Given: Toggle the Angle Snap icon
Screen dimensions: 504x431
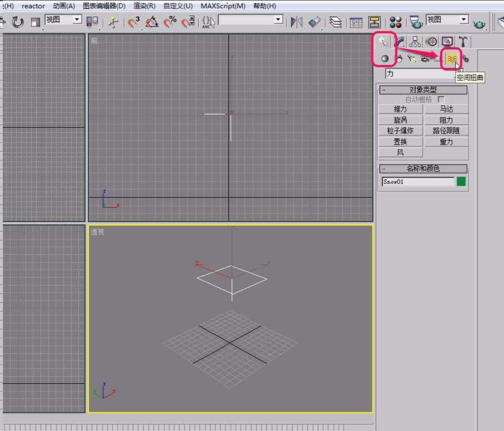Looking at the screenshot, I should [152, 22].
